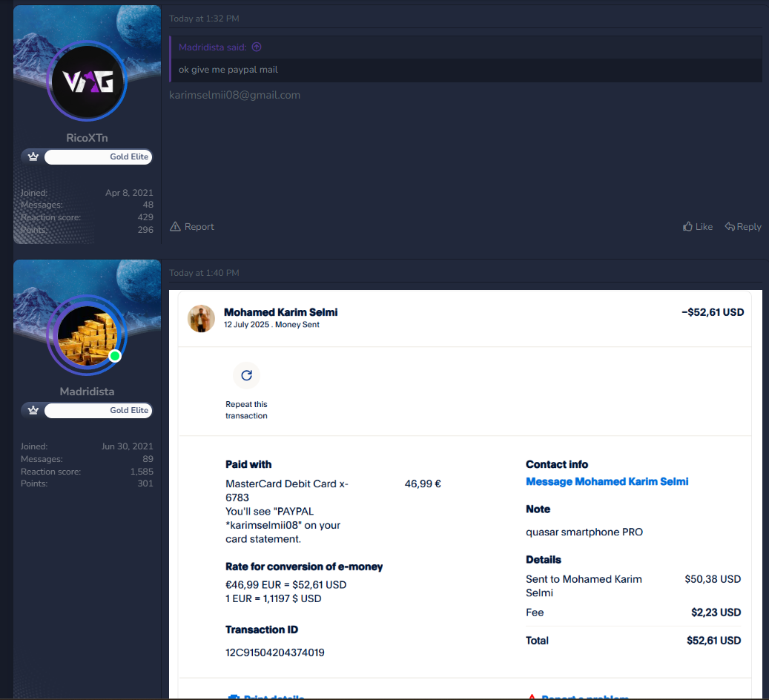Open Madridista's gold bars avatar
Screen dimensions: 769x700
coord(88,335)
